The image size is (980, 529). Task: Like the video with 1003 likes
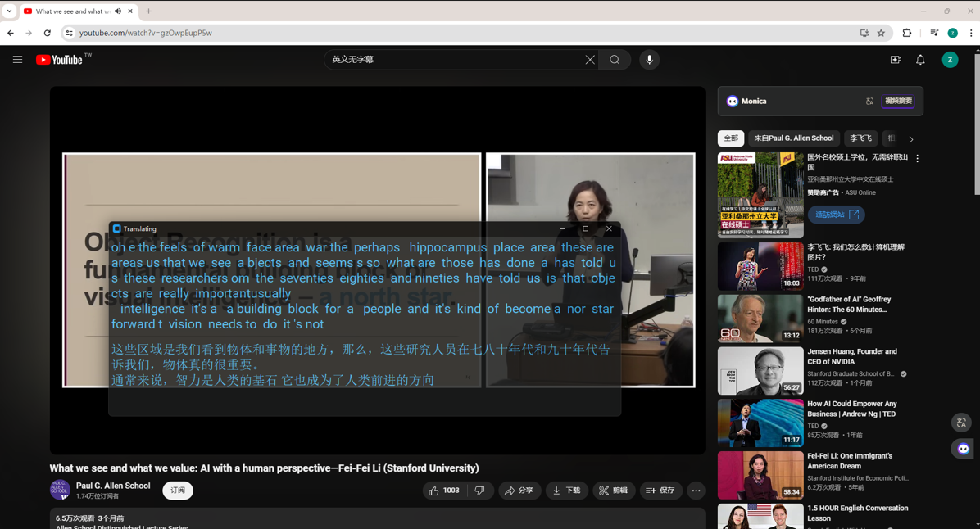[x=443, y=491]
